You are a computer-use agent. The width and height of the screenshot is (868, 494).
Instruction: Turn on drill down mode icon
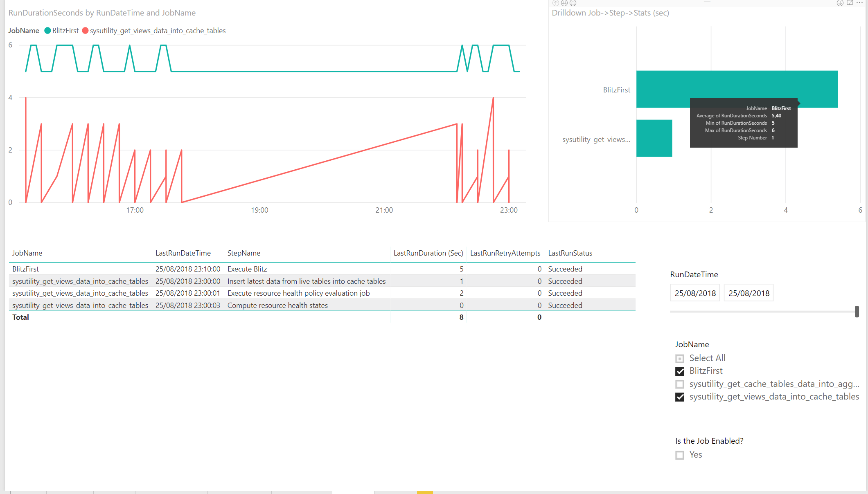840,3
